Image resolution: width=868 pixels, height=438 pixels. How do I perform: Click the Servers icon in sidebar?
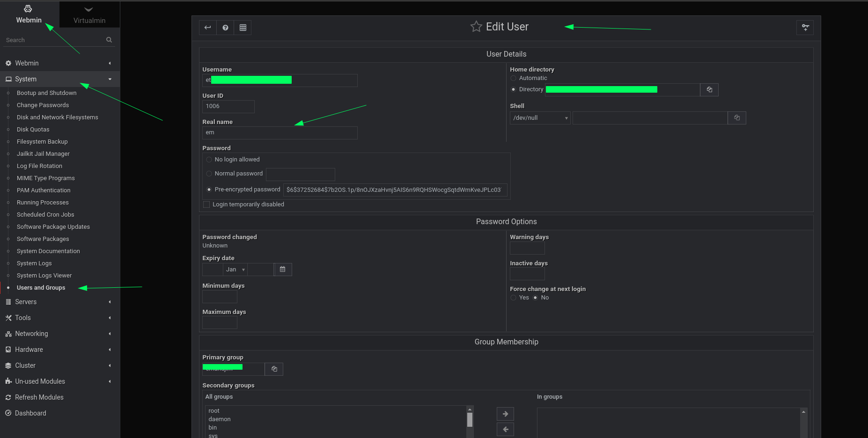(x=8, y=302)
